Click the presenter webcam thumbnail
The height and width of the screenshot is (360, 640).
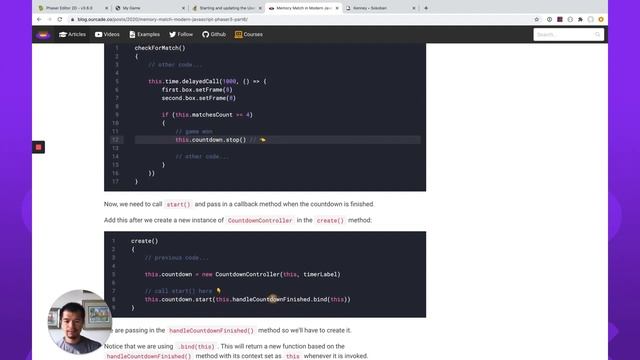coord(79,322)
